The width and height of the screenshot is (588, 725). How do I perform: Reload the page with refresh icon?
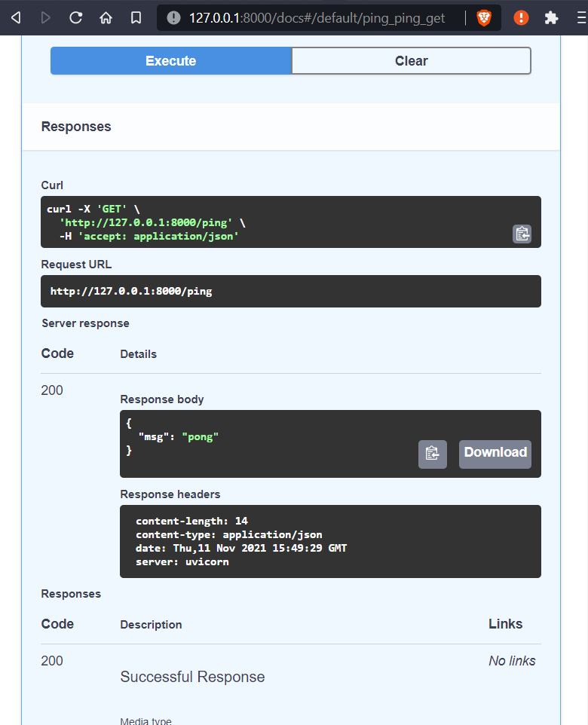(x=76, y=18)
